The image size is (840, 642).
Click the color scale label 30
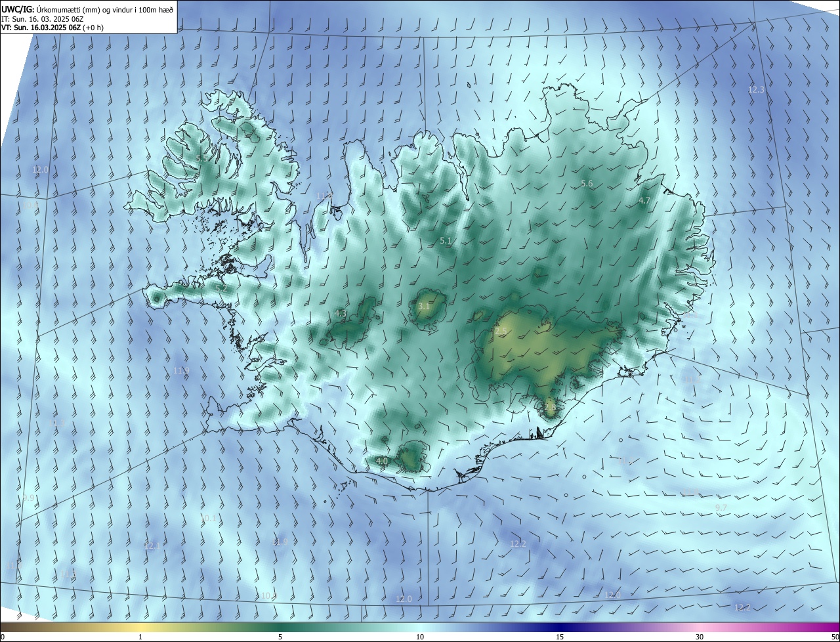[x=700, y=637]
